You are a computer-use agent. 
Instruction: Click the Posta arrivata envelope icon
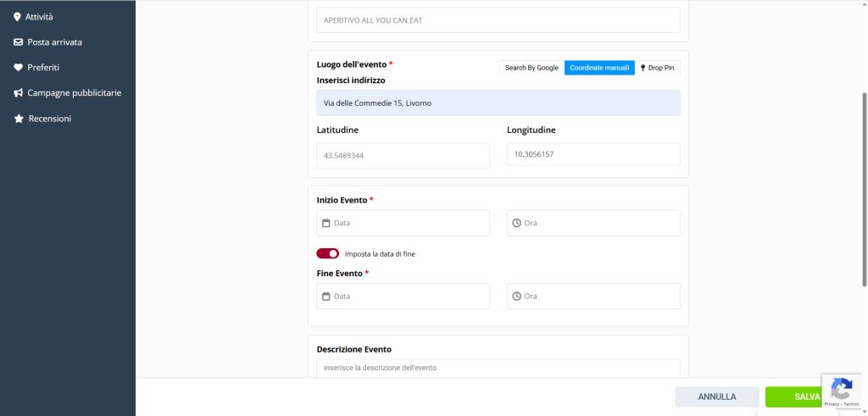coord(19,42)
